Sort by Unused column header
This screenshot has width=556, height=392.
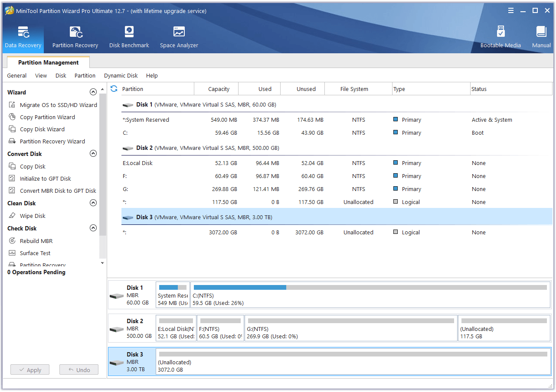click(303, 89)
